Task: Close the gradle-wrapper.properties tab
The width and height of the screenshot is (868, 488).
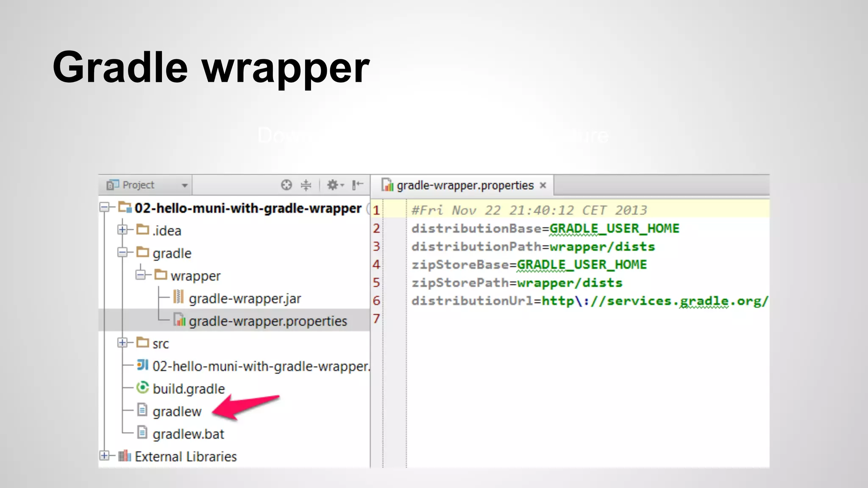Action: click(x=543, y=186)
